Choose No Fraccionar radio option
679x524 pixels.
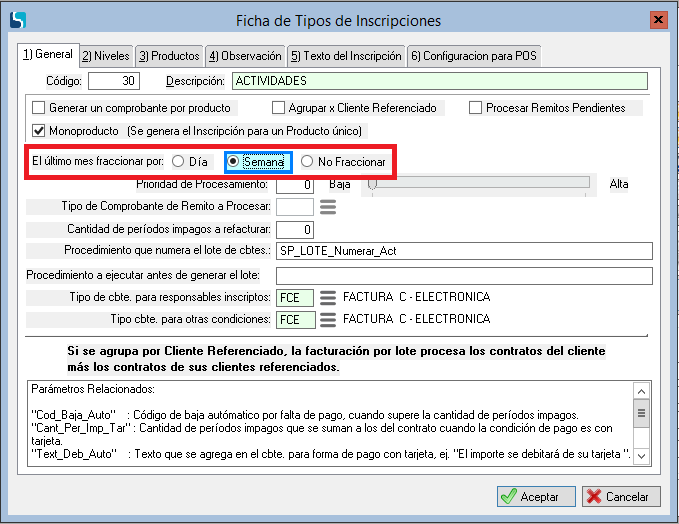308,161
